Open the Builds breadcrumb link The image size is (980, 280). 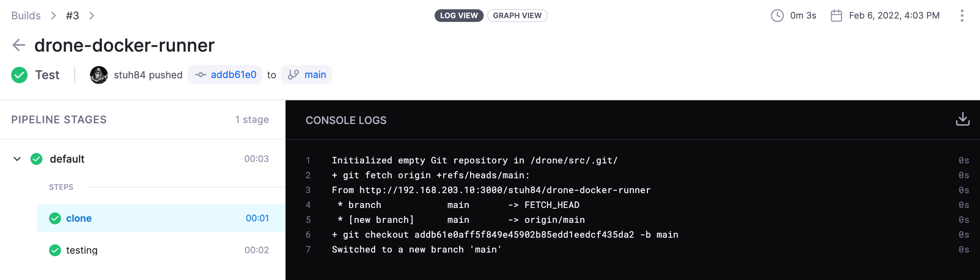(x=26, y=16)
